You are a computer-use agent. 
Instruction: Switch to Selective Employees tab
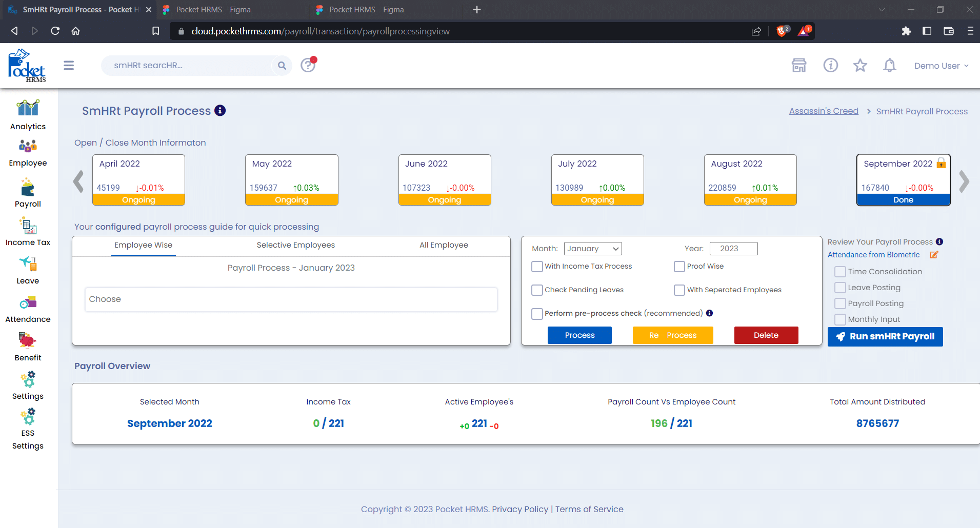pyautogui.click(x=296, y=245)
